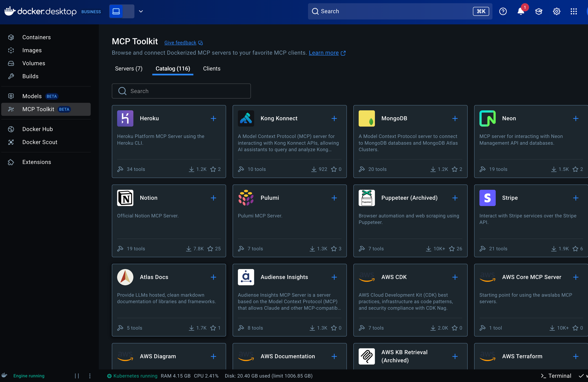This screenshot has width=588, height=382.
Task: Open the apps grid icon
Action: pyautogui.click(x=574, y=11)
